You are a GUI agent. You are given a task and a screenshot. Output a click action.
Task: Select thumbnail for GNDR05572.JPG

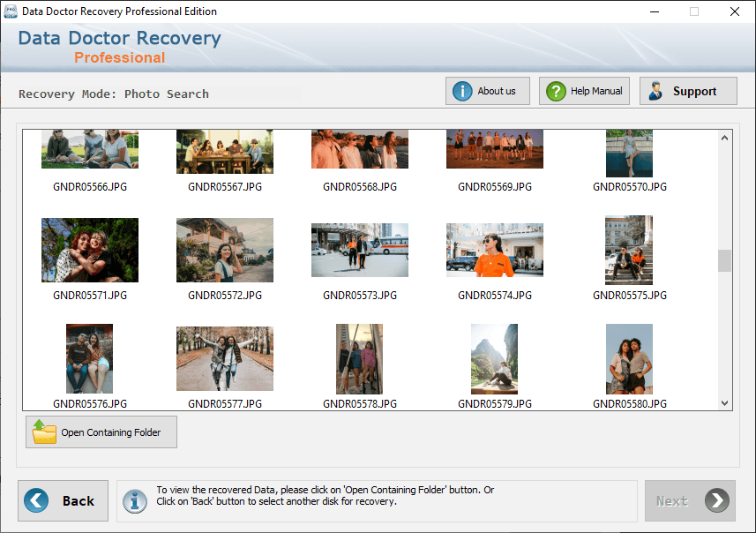tap(225, 250)
